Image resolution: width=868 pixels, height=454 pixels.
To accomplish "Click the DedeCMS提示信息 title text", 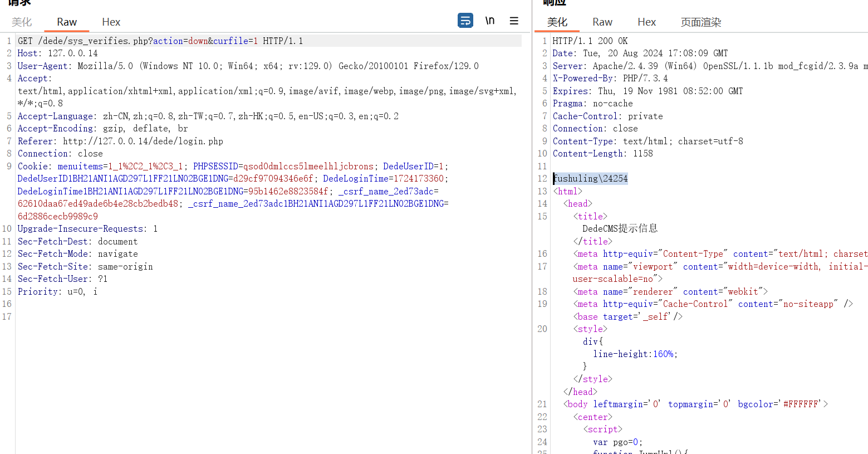I will tap(620, 228).
